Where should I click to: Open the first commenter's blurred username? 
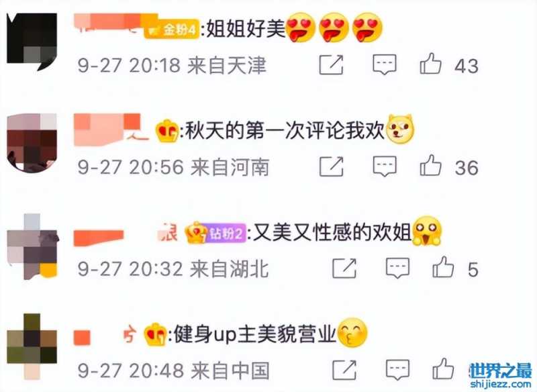(x=109, y=23)
